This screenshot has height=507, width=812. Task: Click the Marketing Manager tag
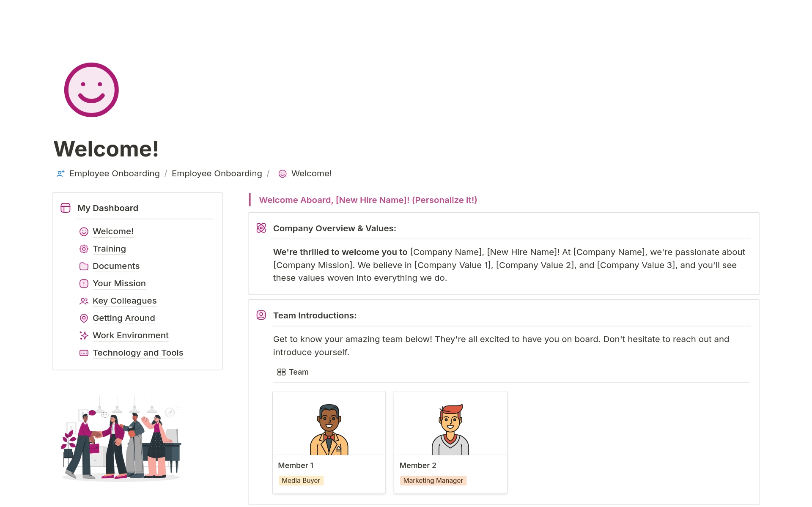pos(433,481)
